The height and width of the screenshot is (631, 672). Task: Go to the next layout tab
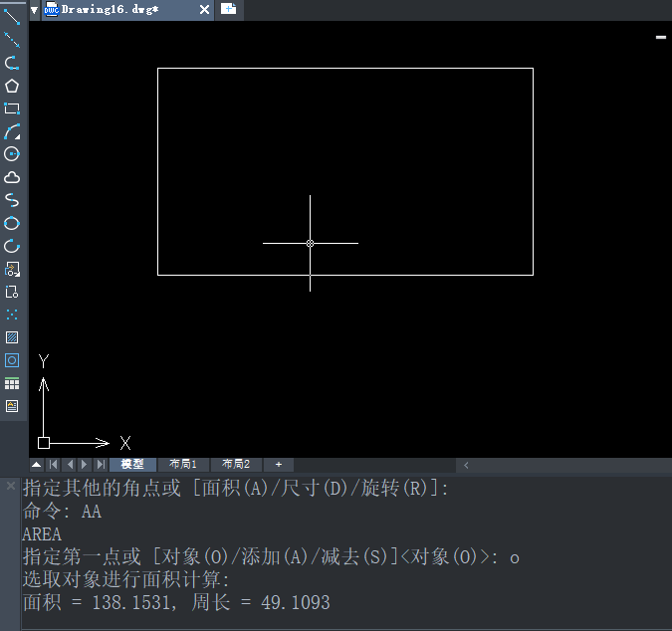pos(85,465)
